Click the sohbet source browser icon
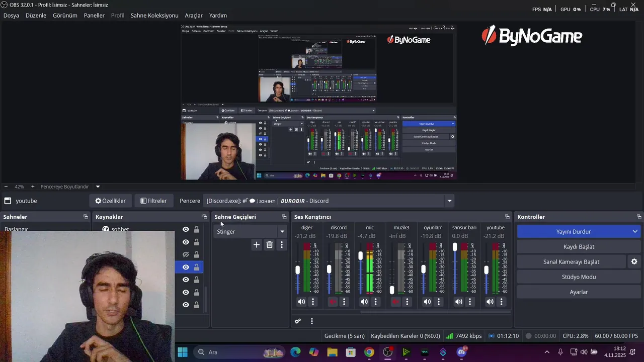 106,229
